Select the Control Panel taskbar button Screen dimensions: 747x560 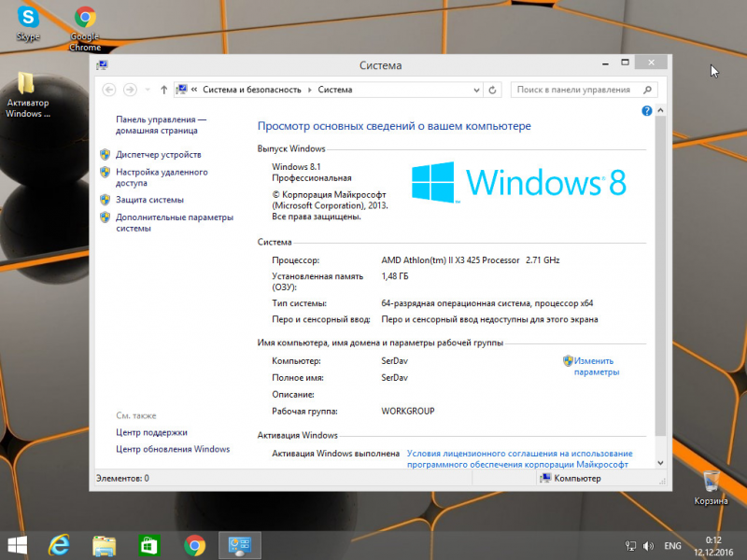pos(240,546)
